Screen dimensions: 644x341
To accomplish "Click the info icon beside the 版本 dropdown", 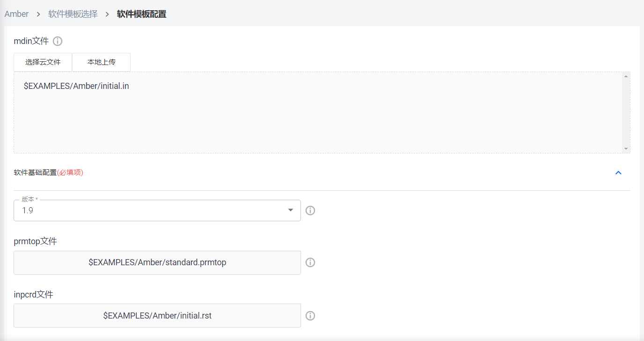I will (x=310, y=210).
